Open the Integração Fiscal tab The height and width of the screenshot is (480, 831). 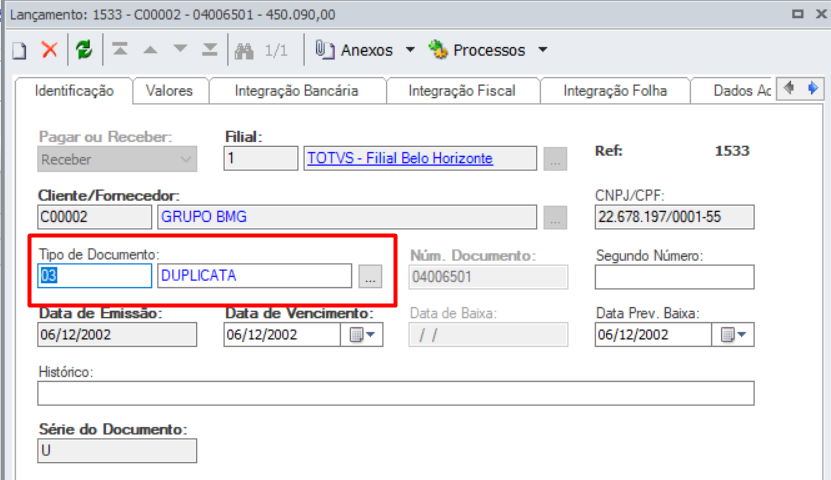[462, 91]
